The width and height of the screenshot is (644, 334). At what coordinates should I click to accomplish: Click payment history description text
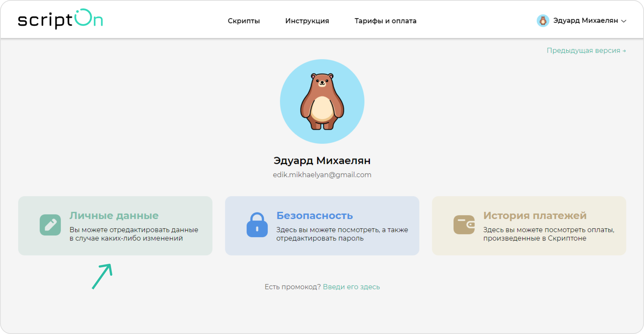pos(549,234)
